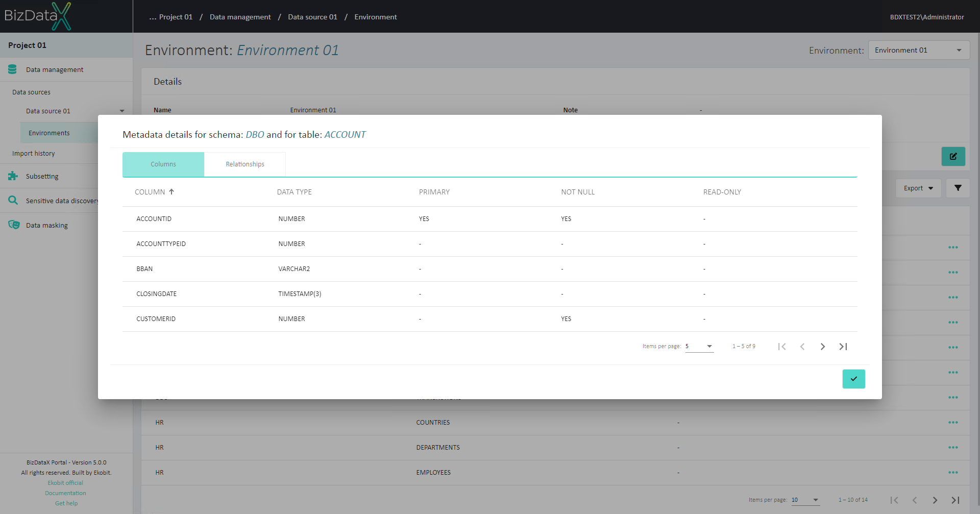
Task: Select the BBAN row cell
Action: 144,269
